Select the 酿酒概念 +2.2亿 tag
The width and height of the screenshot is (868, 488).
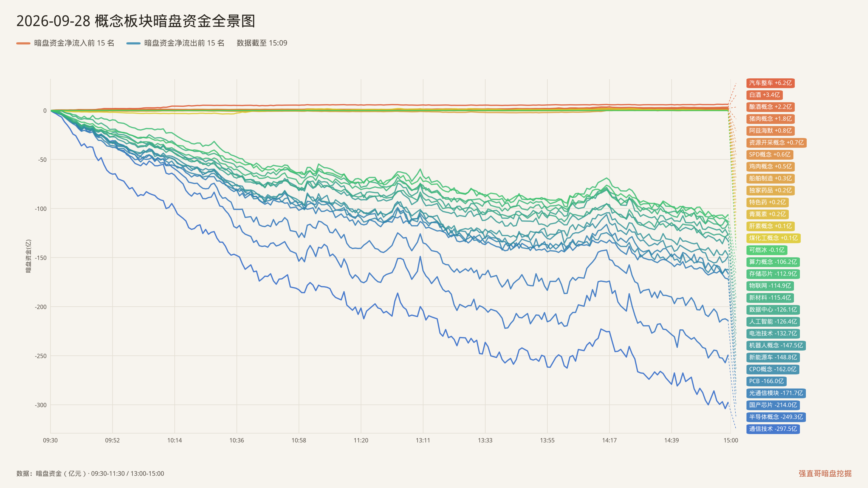[770, 107]
